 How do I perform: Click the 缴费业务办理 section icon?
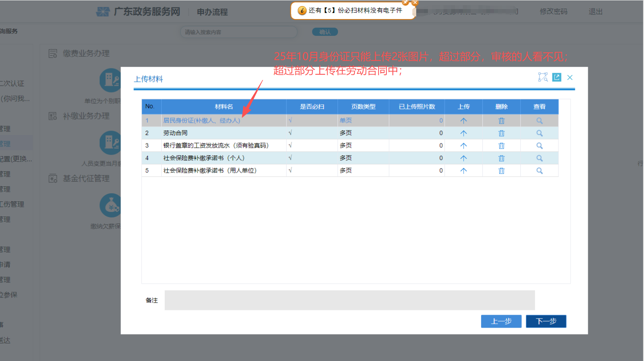(x=53, y=54)
